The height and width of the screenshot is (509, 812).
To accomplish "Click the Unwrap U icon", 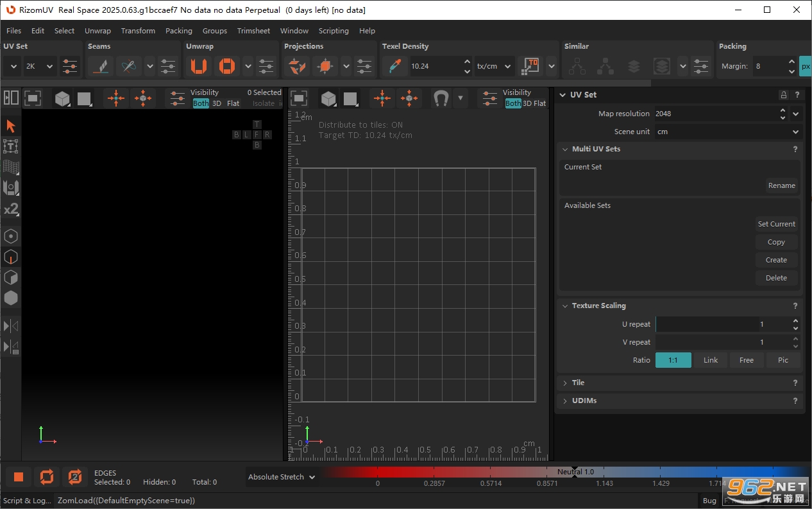I will [x=199, y=66].
